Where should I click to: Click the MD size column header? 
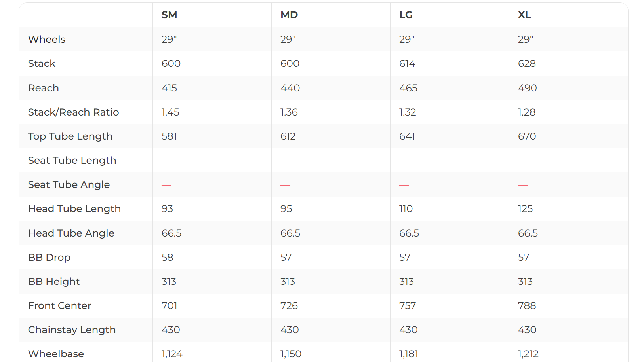(289, 15)
